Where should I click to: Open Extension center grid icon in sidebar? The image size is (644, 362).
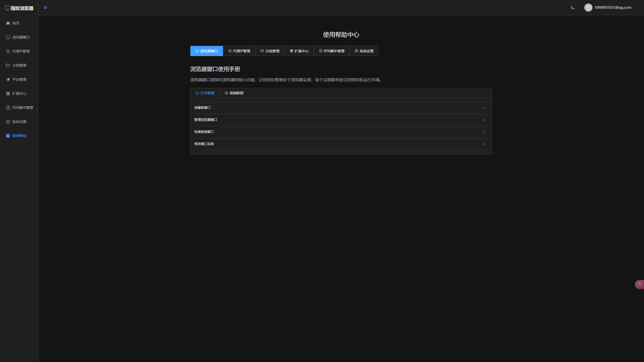click(x=8, y=94)
